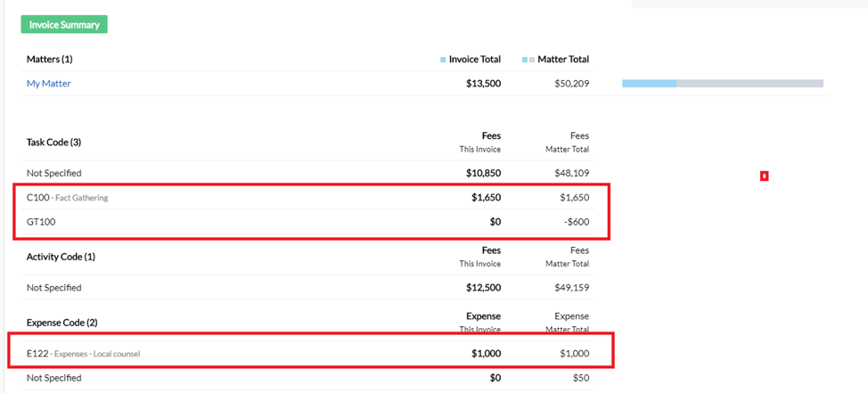
Task: Expand the Matters (1) section header
Action: point(50,60)
